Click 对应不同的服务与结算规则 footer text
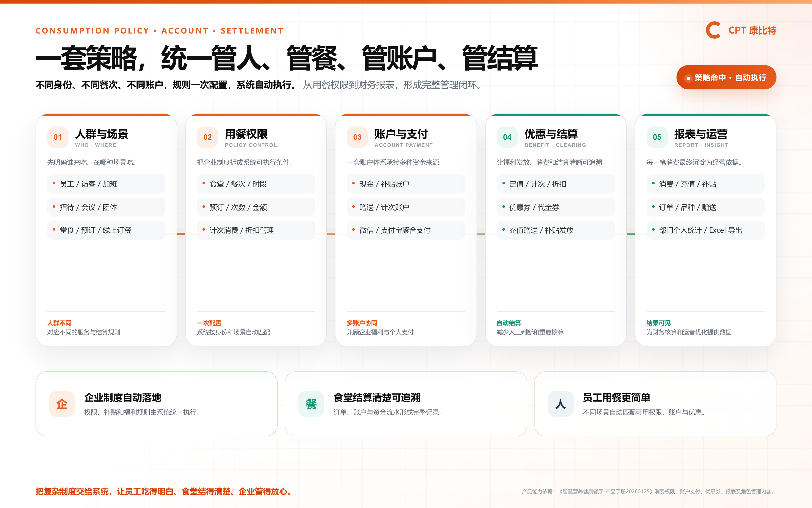The width and height of the screenshot is (812, 508). coord(83,332)
